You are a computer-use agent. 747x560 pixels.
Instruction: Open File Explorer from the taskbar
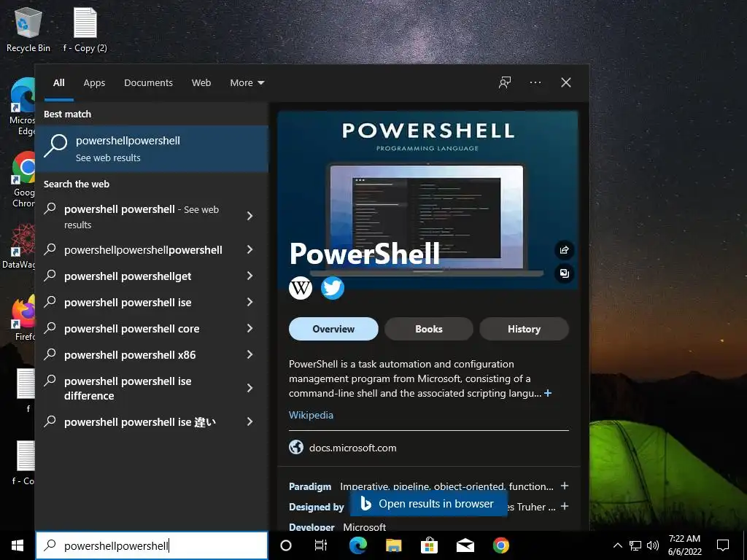click(x=393, y=545)
